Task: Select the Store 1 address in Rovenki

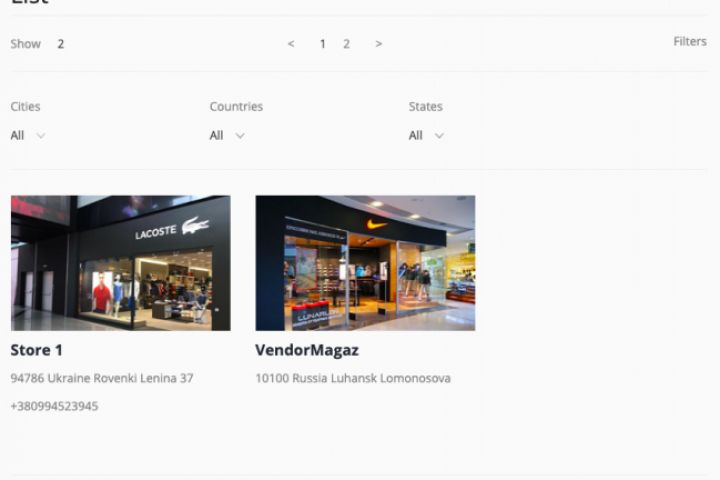Action: 102,378
